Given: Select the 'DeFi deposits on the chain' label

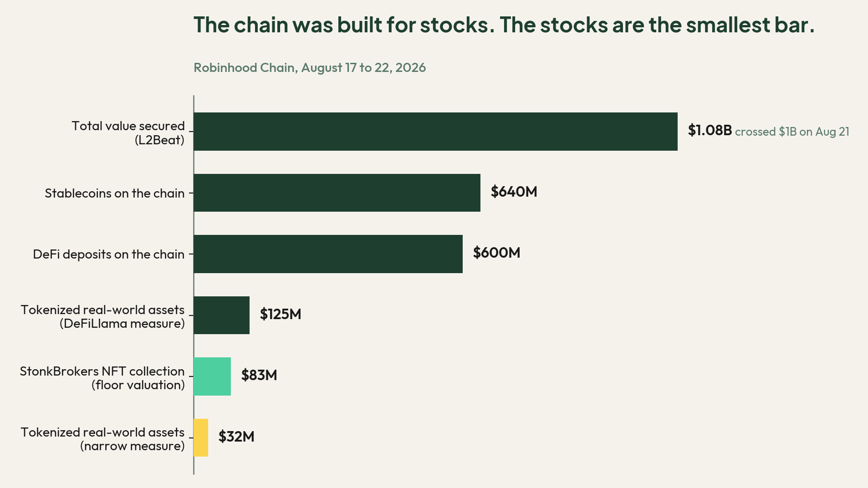Looking at the screenshot, I should coord(108,254).
